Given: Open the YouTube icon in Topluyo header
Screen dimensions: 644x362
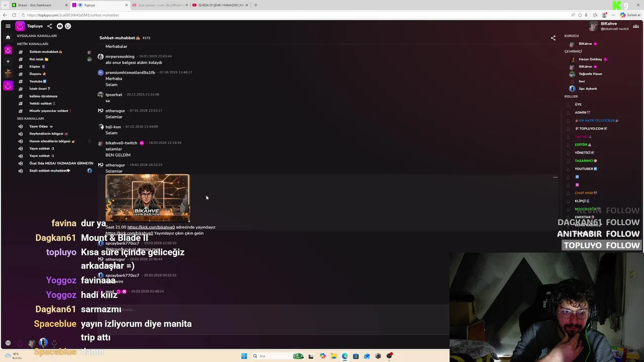Looking at the screenshot, I should [x=60, y=26].
